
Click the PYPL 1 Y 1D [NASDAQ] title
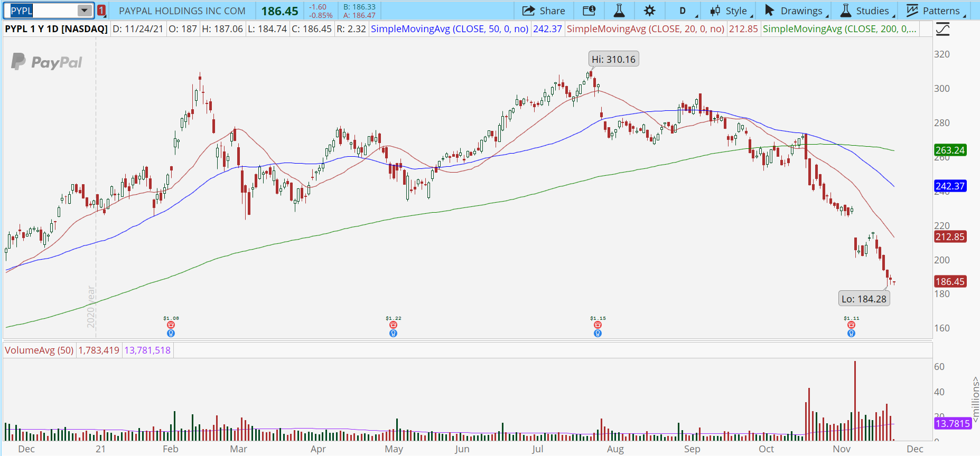(56, 29)
